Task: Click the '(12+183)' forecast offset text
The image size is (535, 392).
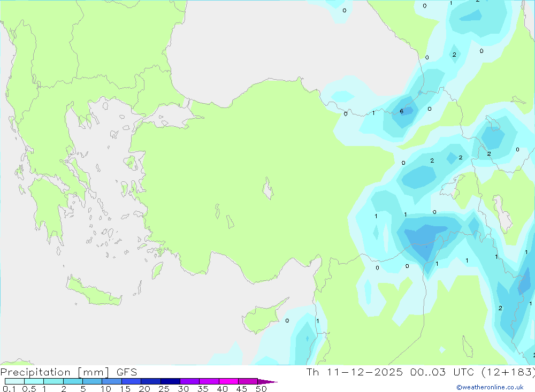Action: (x=508, y=372)
